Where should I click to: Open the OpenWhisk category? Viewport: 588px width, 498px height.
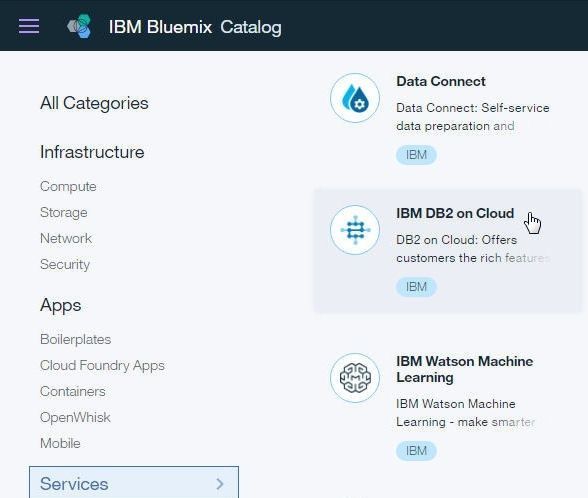point(75,417)
